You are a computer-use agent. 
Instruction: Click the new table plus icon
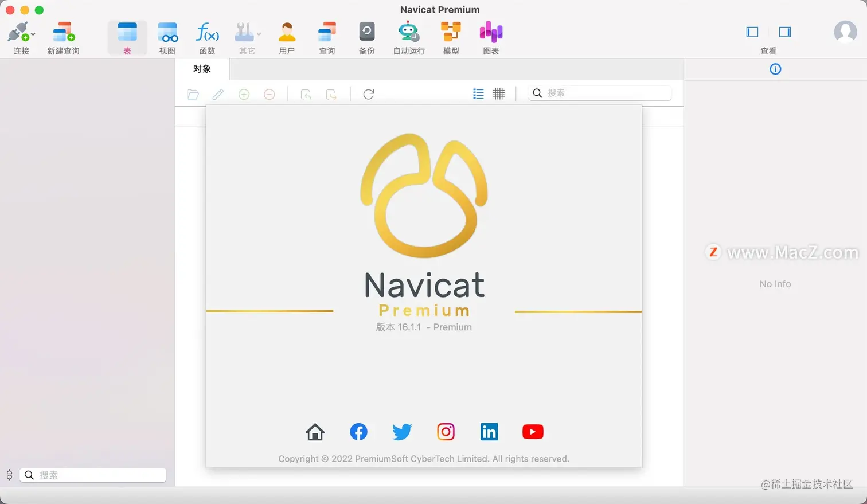244,95
